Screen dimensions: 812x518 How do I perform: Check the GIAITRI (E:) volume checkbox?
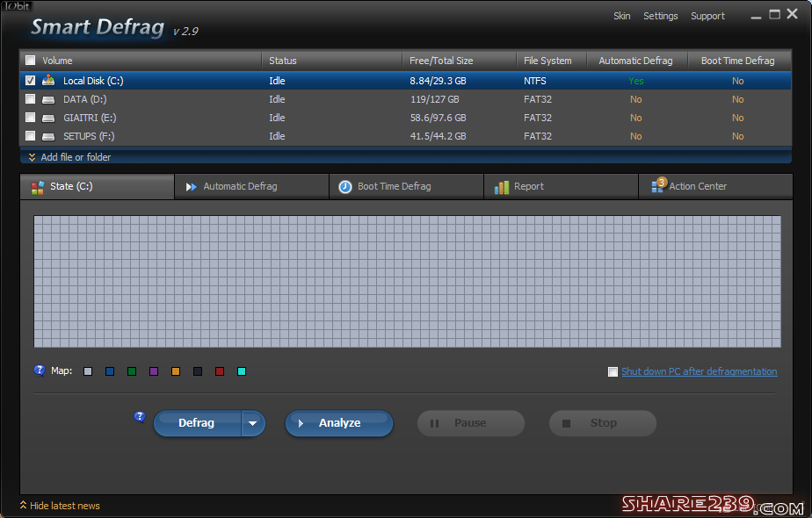31,118
